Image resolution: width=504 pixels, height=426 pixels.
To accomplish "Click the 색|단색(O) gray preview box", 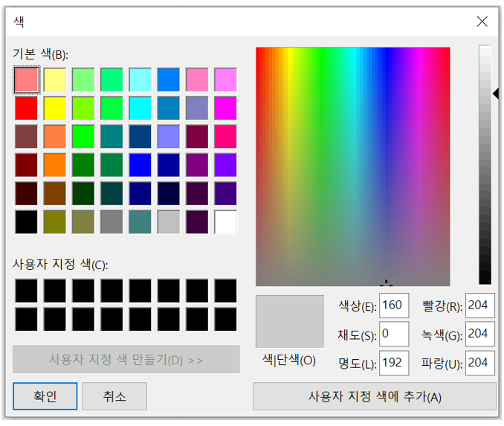I will (290, 321).
